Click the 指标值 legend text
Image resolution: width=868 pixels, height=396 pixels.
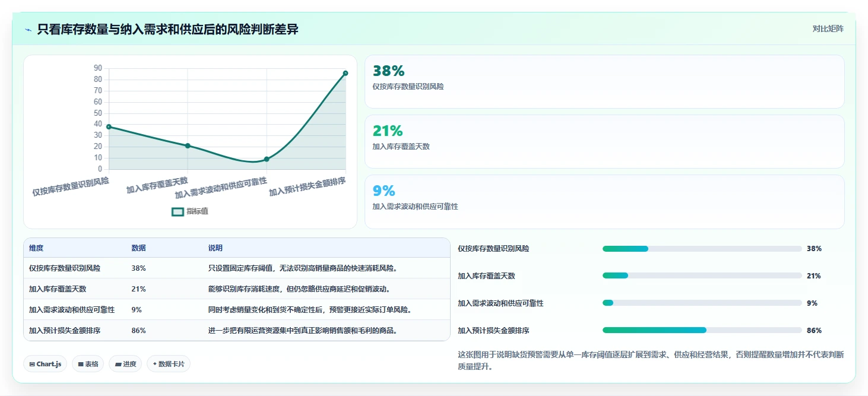point(197,211)
